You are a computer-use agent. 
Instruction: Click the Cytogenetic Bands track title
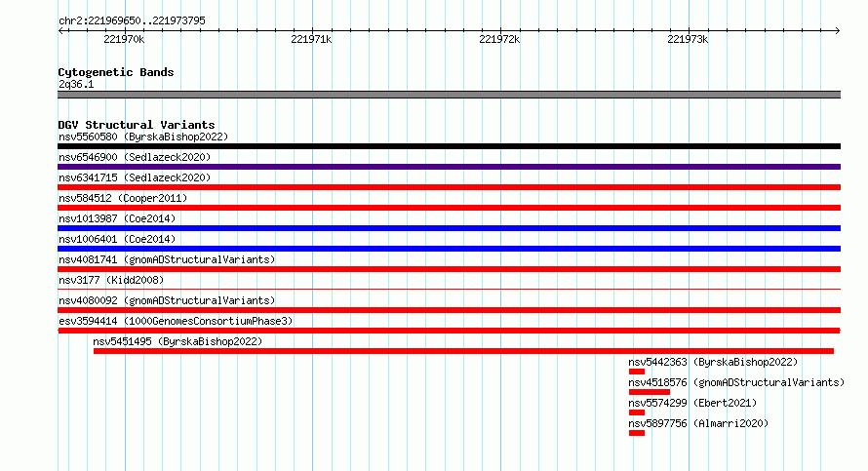[116, 72]
